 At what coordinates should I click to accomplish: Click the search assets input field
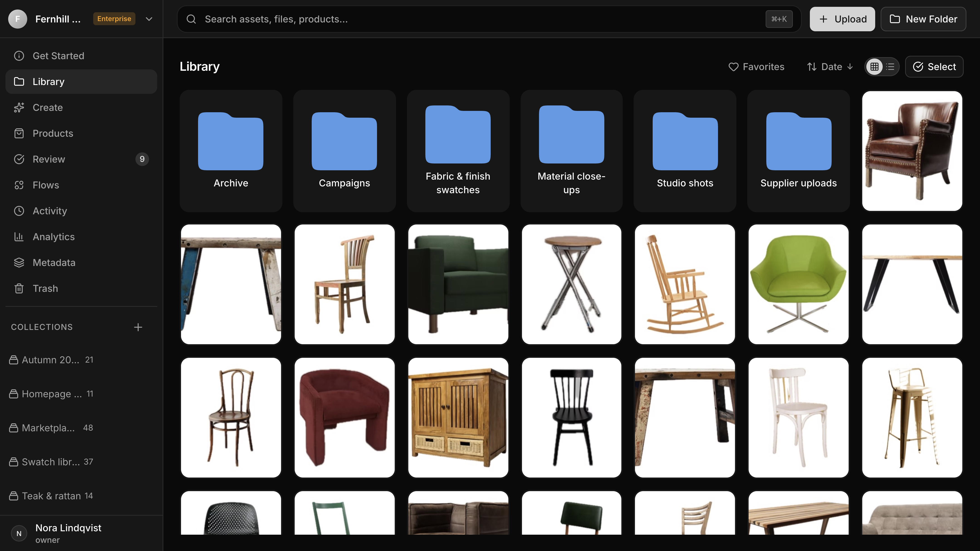pos(489,19)
